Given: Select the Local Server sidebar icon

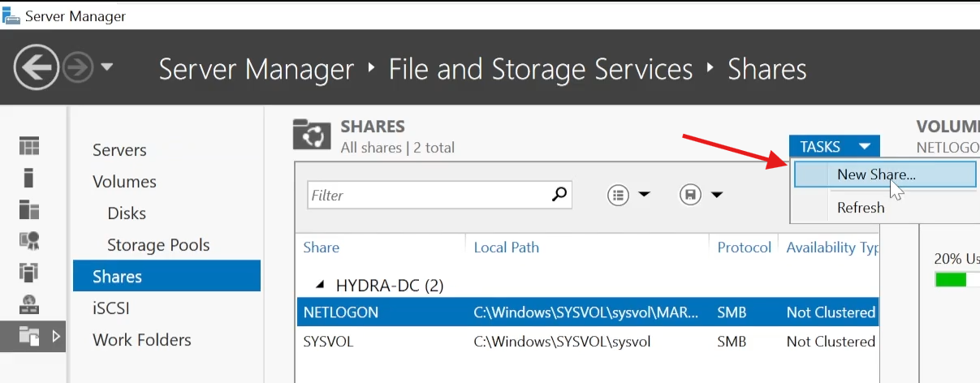Looking at the screenshot, I should (29, 177).
